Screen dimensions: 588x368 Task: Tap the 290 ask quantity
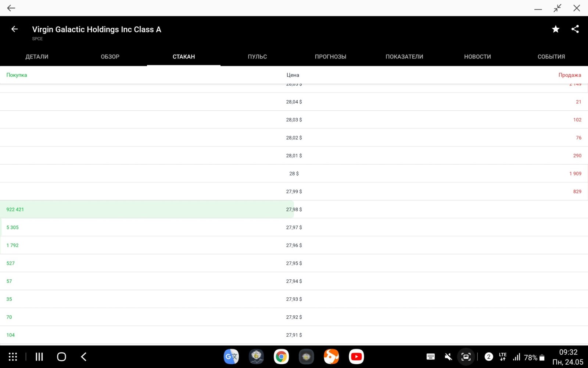click(x=577, y=156)
